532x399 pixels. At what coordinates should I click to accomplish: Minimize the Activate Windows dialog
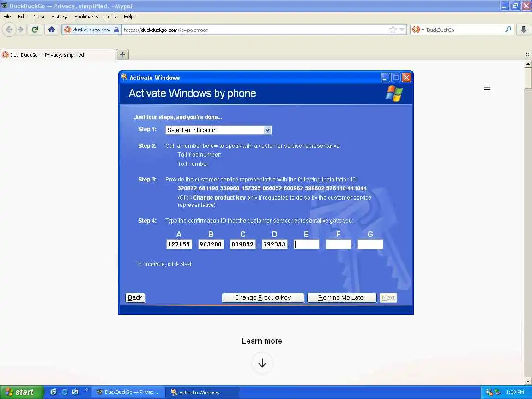click(x=385, y=78)
